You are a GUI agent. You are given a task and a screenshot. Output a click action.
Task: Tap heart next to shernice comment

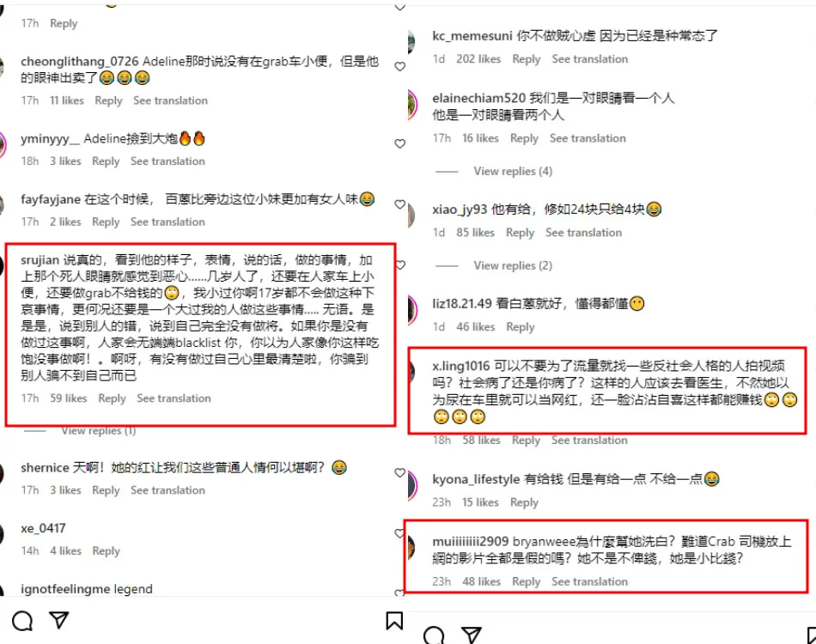click(x=399, y=473)
